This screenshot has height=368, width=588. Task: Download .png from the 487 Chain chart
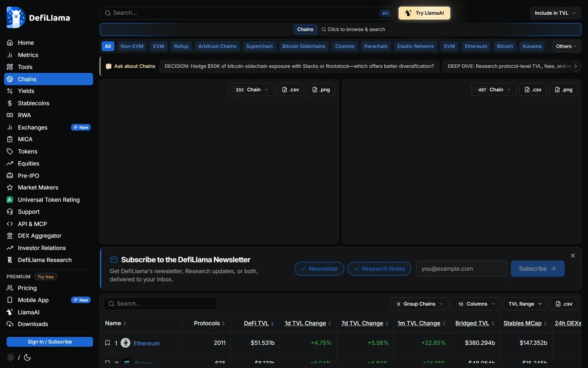point(564,90)
